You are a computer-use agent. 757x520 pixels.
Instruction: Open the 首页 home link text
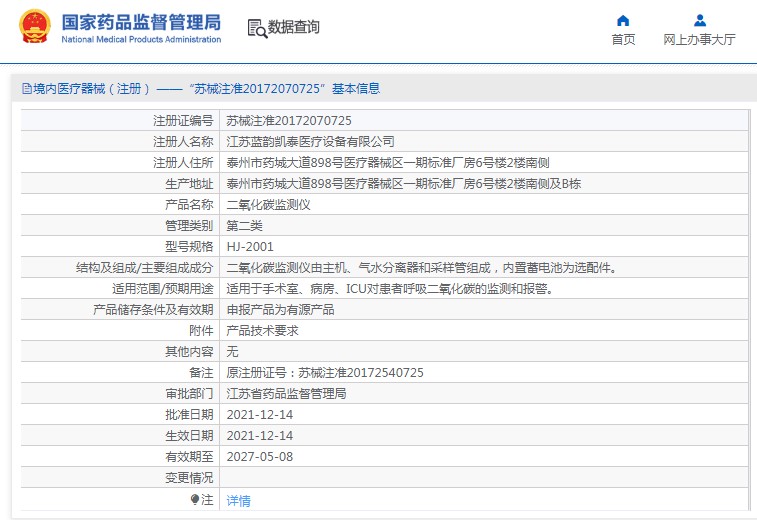pos(623,40)
